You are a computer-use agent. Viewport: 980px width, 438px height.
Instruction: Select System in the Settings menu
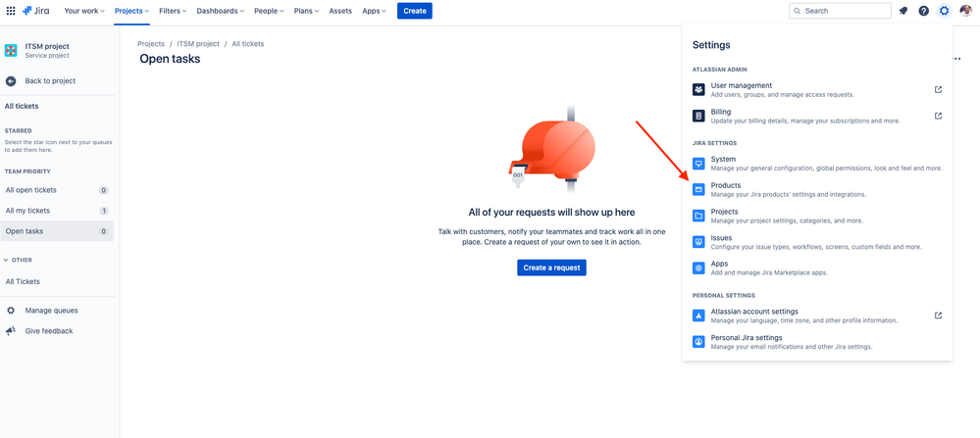817,164
